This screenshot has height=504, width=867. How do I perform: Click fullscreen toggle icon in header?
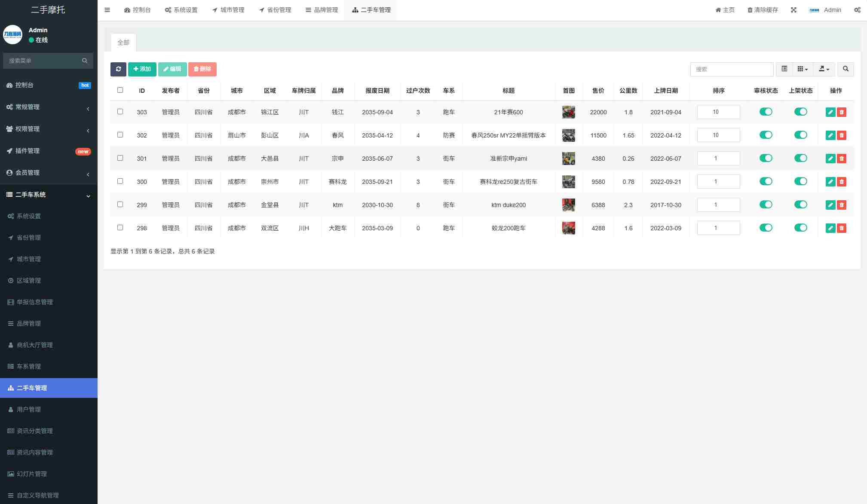pyautogui.click(x=793, y=10)
